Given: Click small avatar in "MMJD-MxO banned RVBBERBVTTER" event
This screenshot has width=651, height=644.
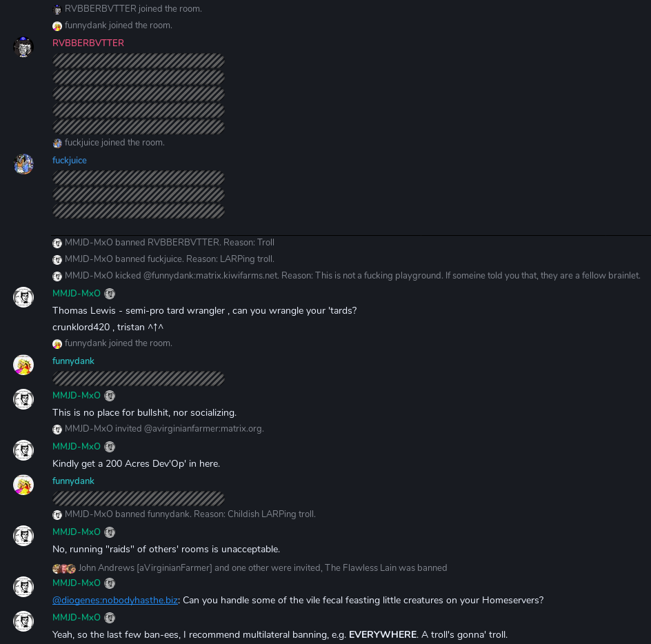Looking at the screenshot, I should (57, 243).
